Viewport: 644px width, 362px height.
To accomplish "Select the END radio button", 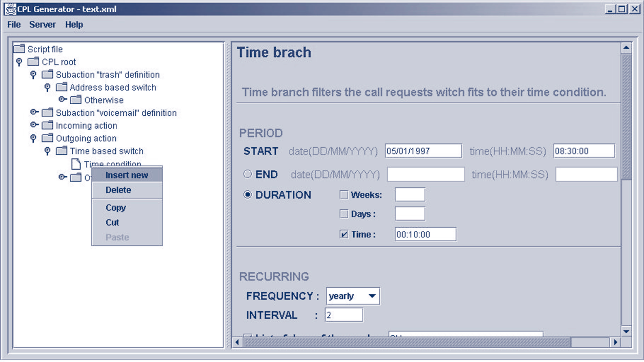I will click(x=248, y=175).
